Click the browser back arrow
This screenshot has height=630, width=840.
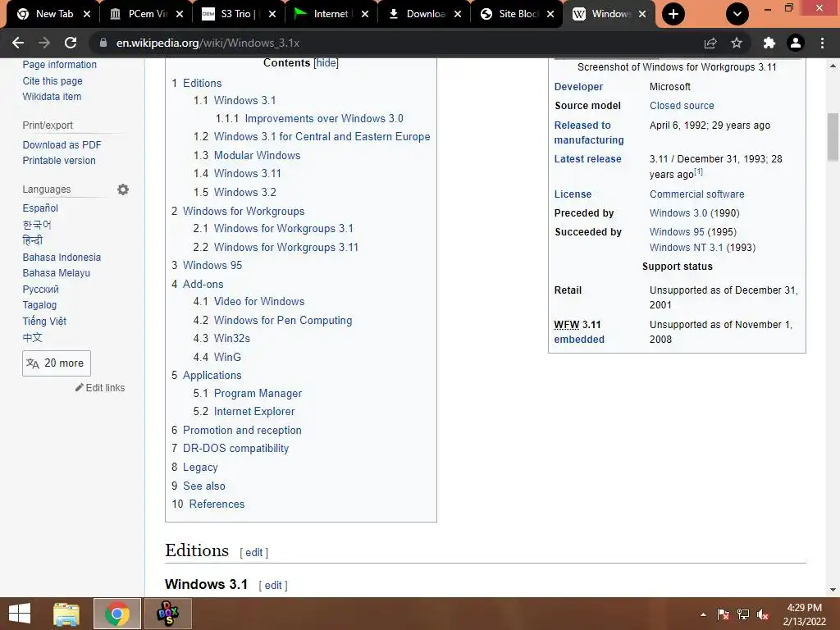(18, 43)
